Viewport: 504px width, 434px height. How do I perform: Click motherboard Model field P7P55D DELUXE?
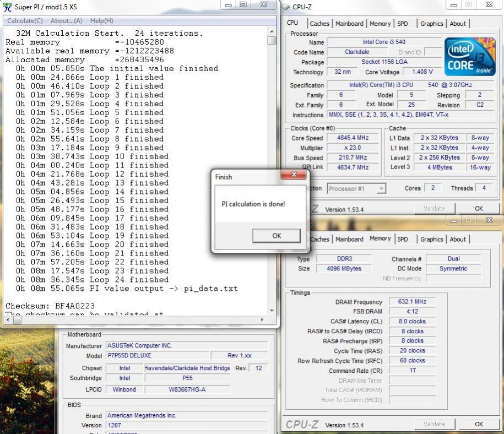coord(158,356)
